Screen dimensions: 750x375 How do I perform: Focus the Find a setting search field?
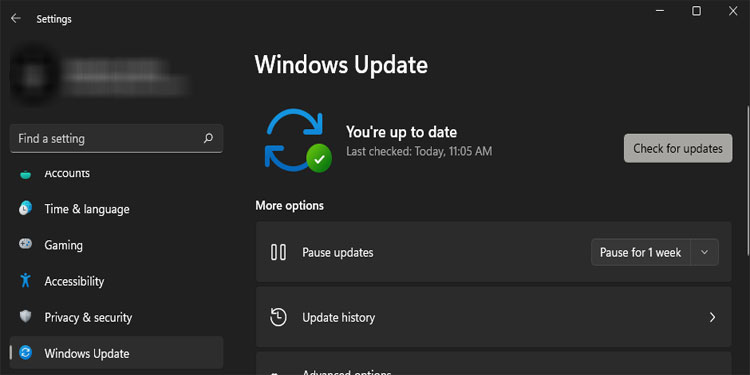tap(116, 139)
